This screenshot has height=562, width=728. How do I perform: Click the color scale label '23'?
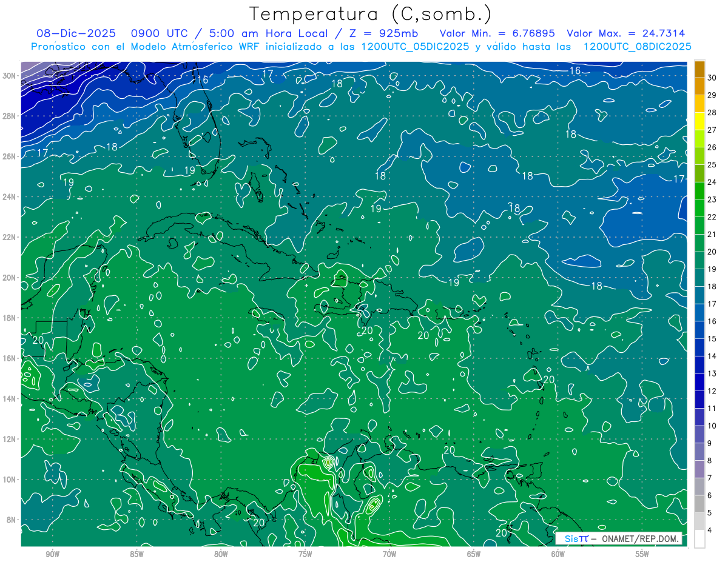712,199
